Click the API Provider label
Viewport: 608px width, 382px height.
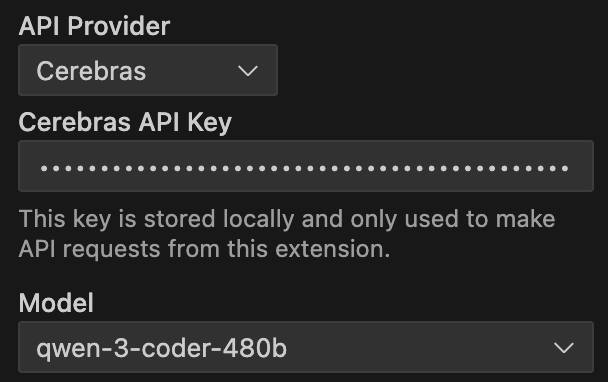click(x=94, y=26)
